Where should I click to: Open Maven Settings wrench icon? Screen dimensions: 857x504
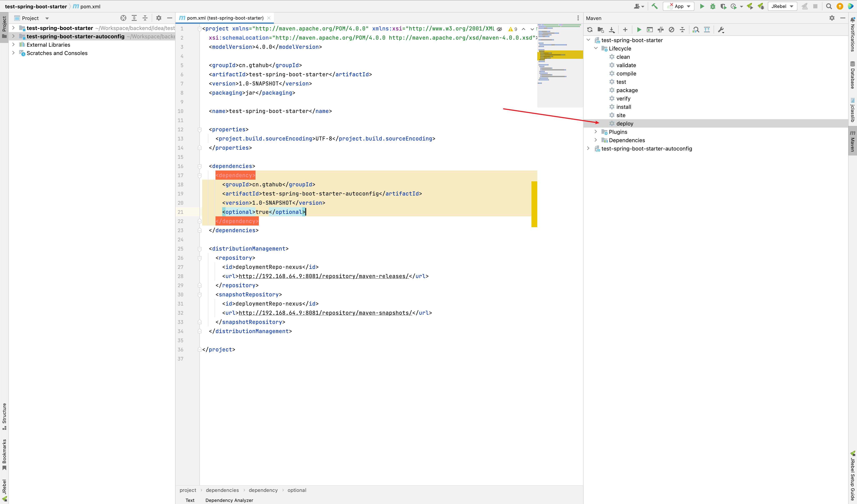[x=721, y=30]
